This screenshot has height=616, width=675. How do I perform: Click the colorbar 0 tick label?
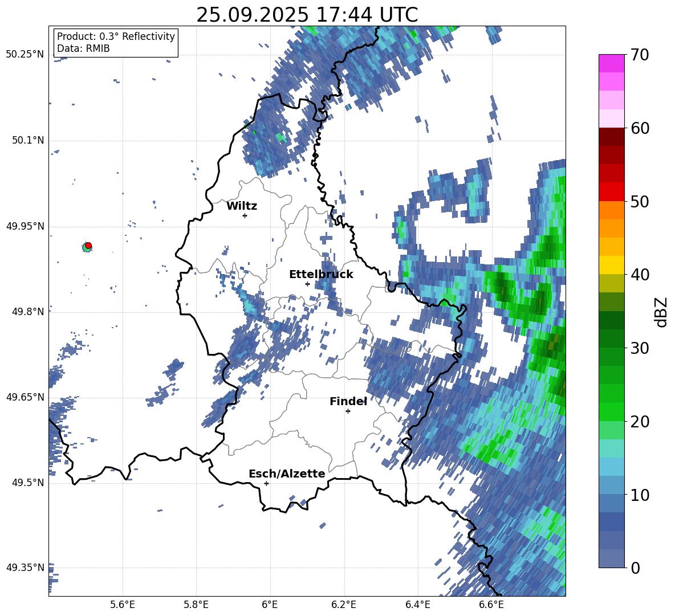coord(635,568)
